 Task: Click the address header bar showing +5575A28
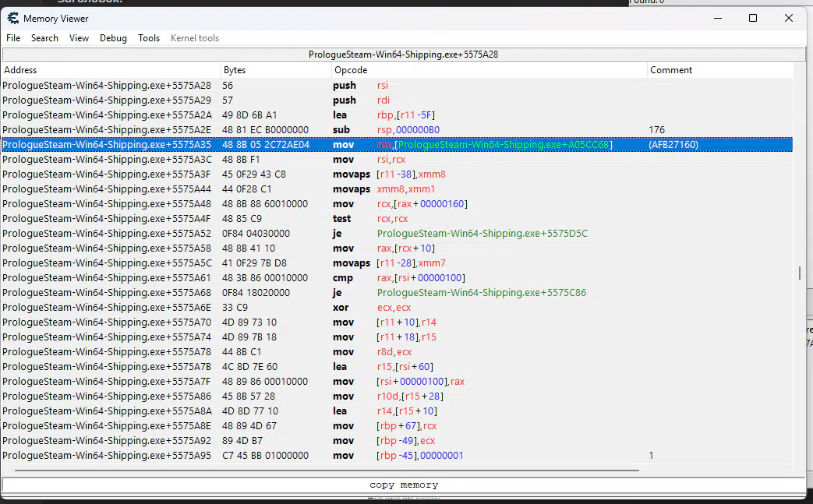403,55
